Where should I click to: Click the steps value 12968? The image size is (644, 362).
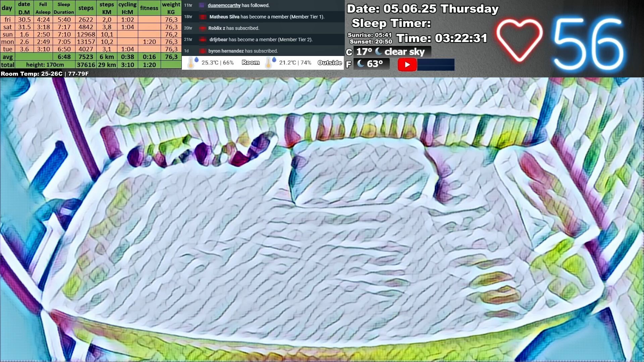click(x=86, y=34)
